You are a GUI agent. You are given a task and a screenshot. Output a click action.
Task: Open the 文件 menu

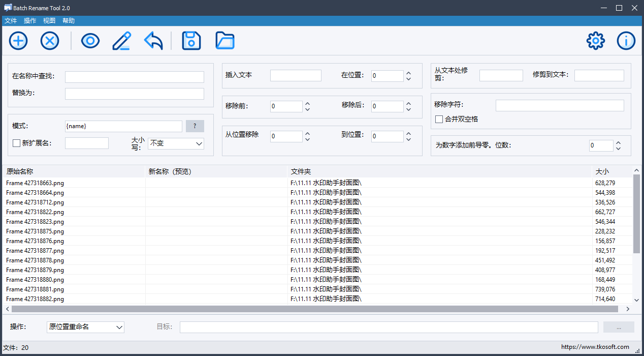11,21
